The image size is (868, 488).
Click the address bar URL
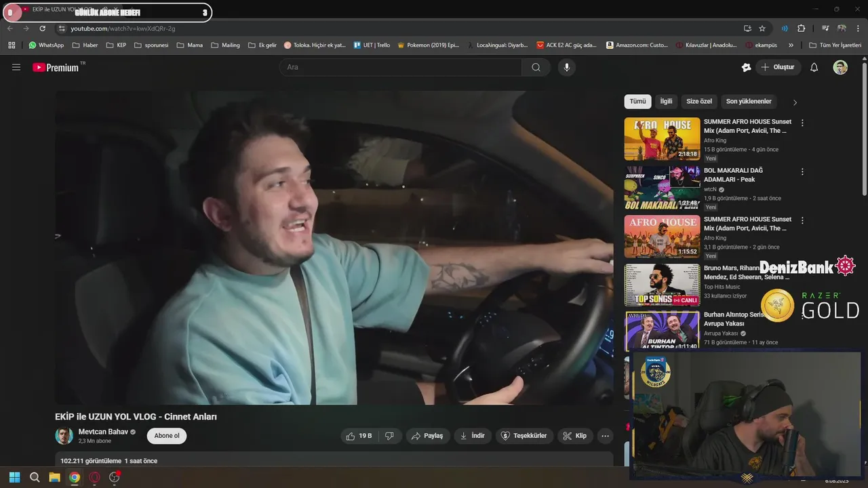click(123, 28)
